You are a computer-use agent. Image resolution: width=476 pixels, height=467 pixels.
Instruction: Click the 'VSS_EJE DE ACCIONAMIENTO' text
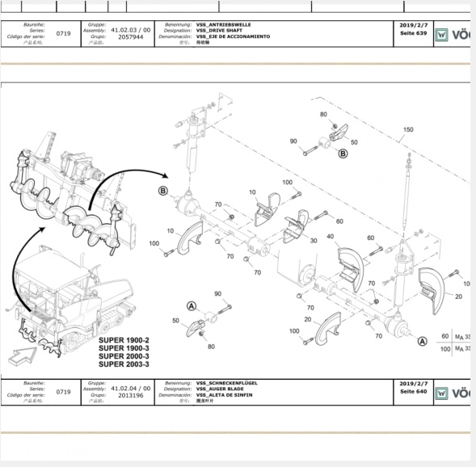coord(233,36)
